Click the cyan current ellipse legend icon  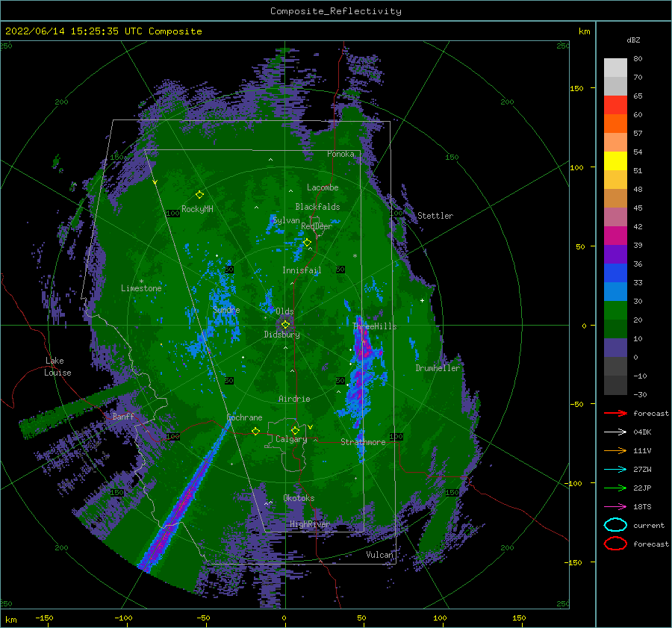click(x=615, y=525)
